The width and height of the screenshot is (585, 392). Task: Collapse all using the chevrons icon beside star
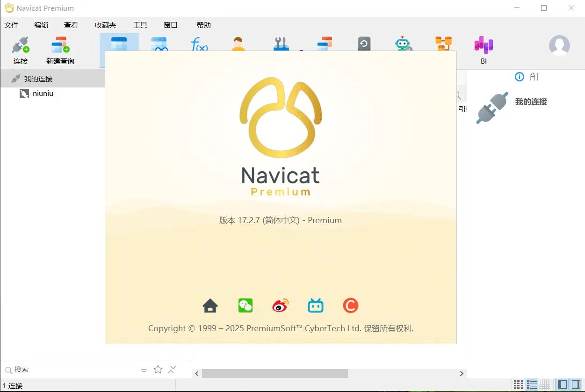point(172,370)
